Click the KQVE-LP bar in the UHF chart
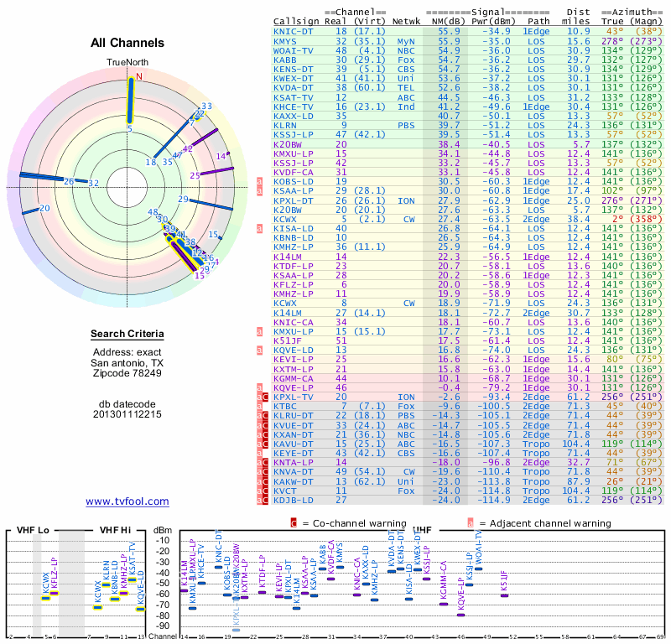The height and width of the screenshot is (644, 671). click(x=461, y=615)
